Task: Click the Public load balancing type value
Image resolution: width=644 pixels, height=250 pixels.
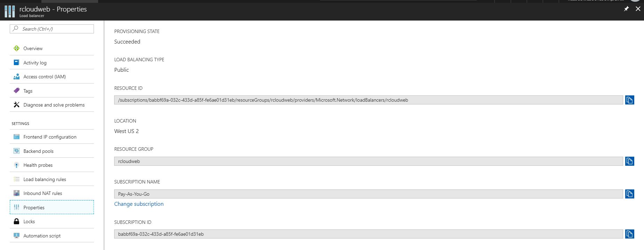Action: [x=121, y=70]
